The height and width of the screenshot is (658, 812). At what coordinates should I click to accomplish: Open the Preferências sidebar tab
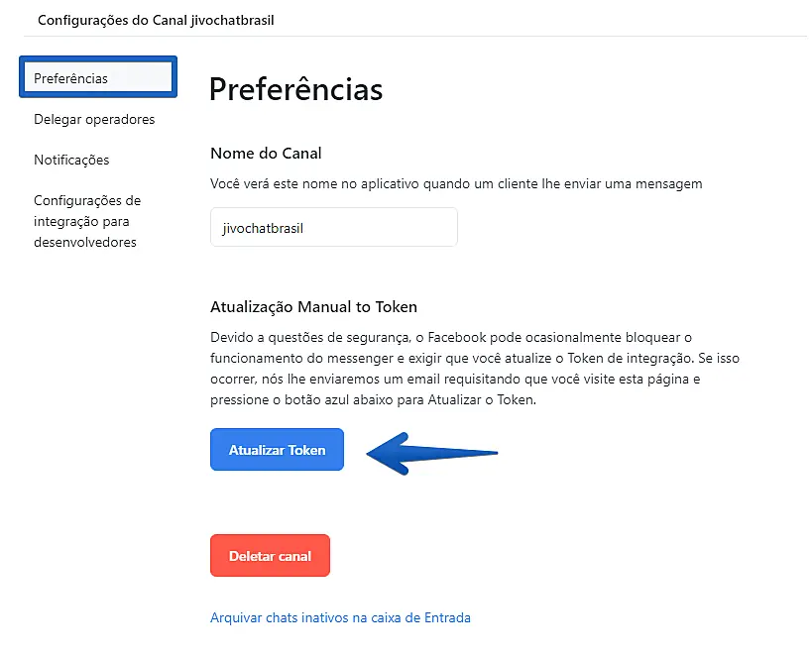point(97,78)
